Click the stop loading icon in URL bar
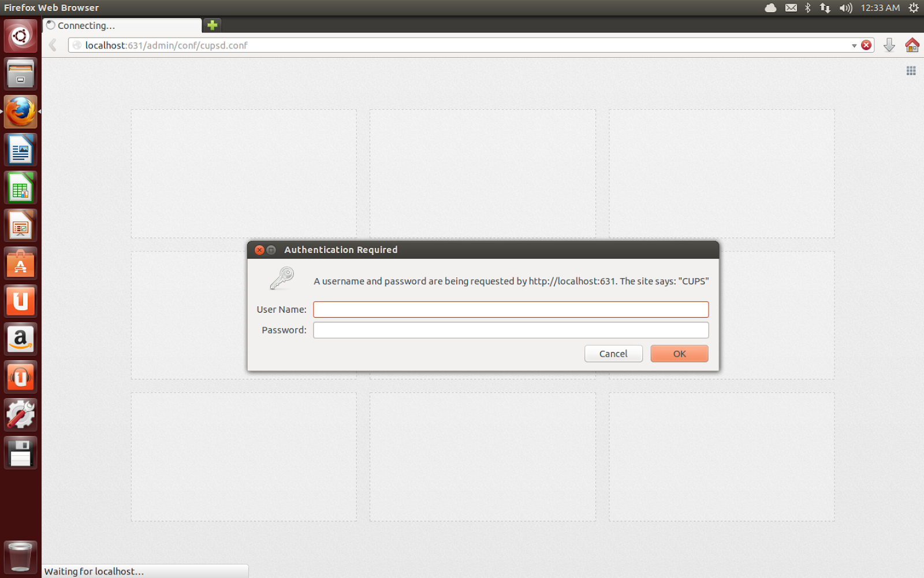924x578 pixels. coord(866,45)
